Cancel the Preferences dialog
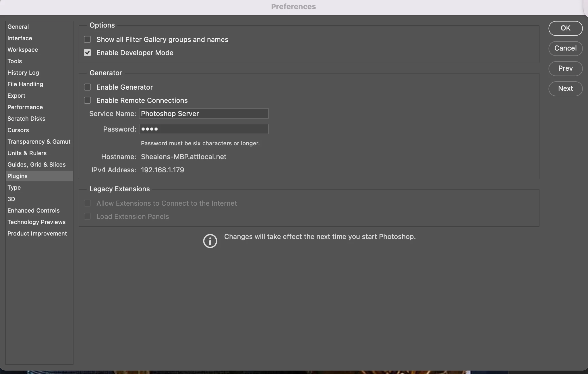Image resolution: width=588 pixels, height=374 pixels. coord(565,48)
